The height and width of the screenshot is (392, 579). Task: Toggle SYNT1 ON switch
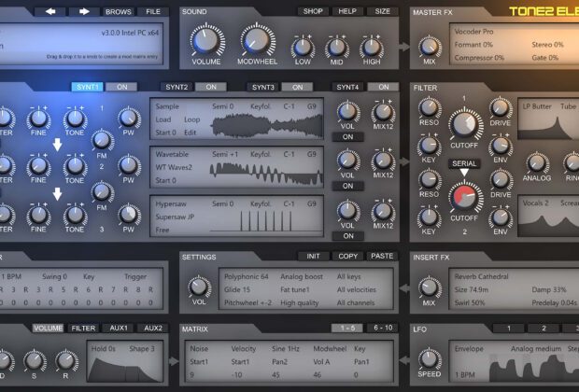tap(121, 87)
